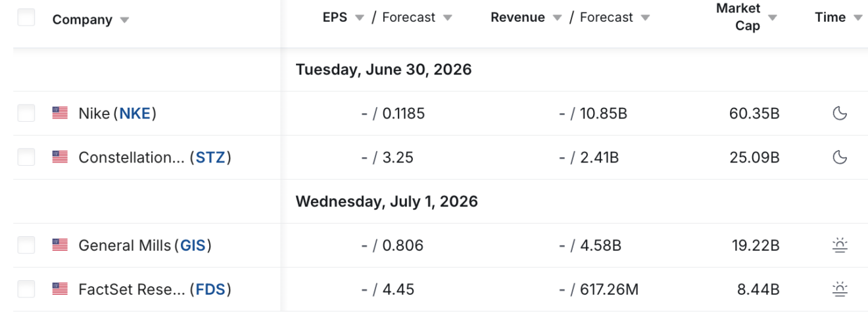
Task: Check the General Mills row checkbox
Action: click(x=26, y=245)
